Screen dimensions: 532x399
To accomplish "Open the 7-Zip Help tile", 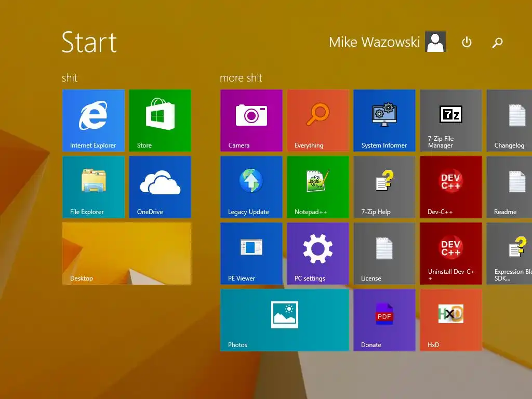I will [384, 187].
